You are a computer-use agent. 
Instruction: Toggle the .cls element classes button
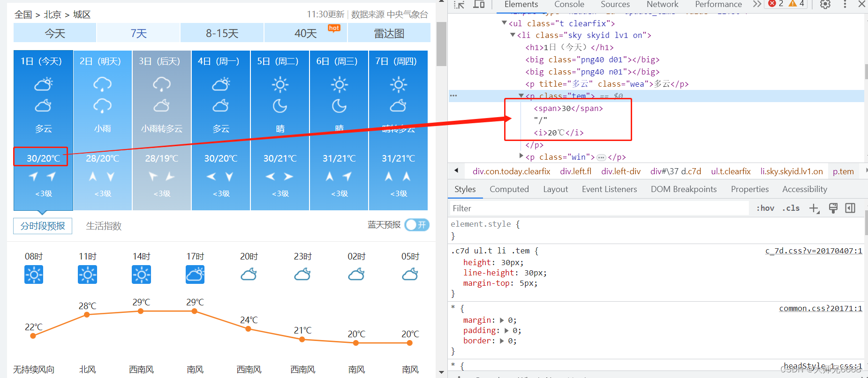point(791,208)
